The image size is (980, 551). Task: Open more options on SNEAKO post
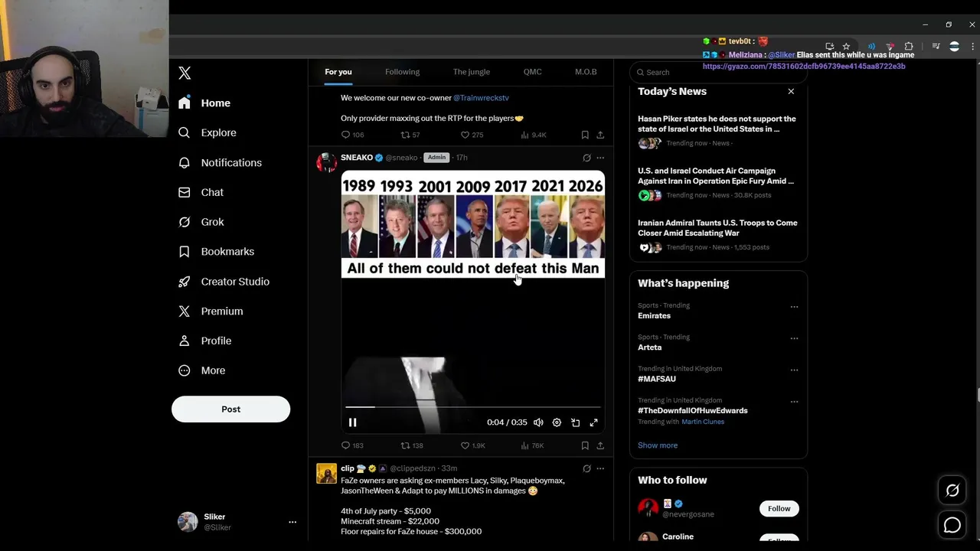click(600, 158)
